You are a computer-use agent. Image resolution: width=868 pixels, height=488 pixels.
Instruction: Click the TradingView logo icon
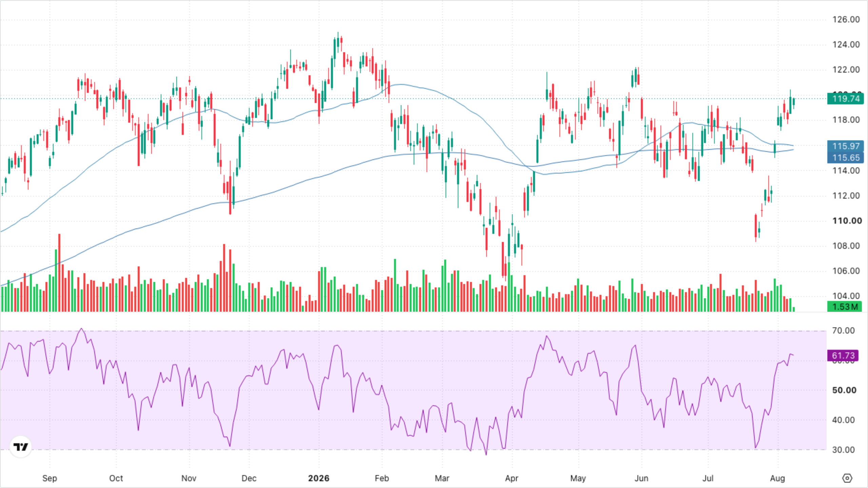click(x=21, y=447)
